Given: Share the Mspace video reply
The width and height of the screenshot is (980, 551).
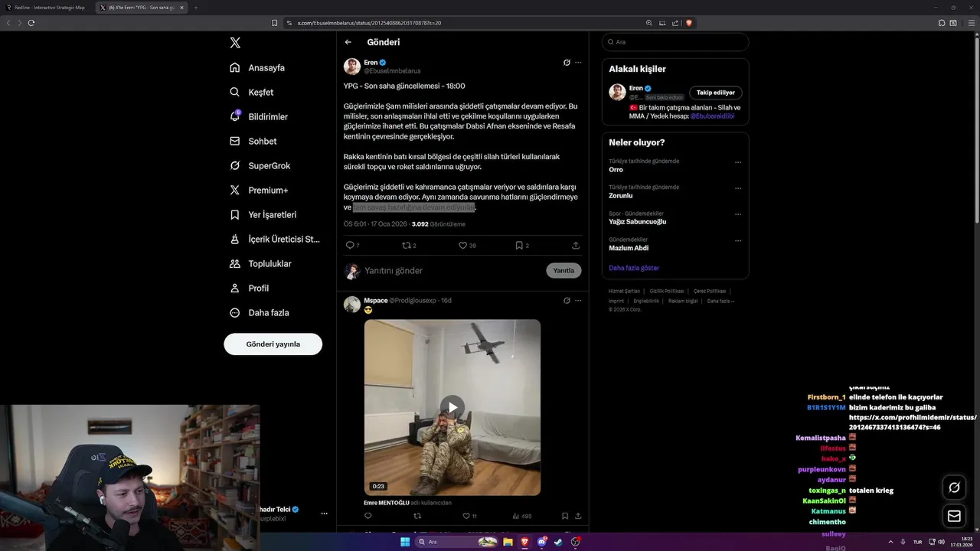Looking at the screenshot, I should coord(578,517).
